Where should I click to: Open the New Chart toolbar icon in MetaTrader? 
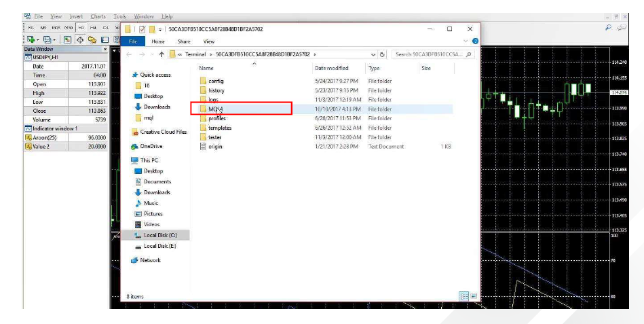[x=31, y=39]
